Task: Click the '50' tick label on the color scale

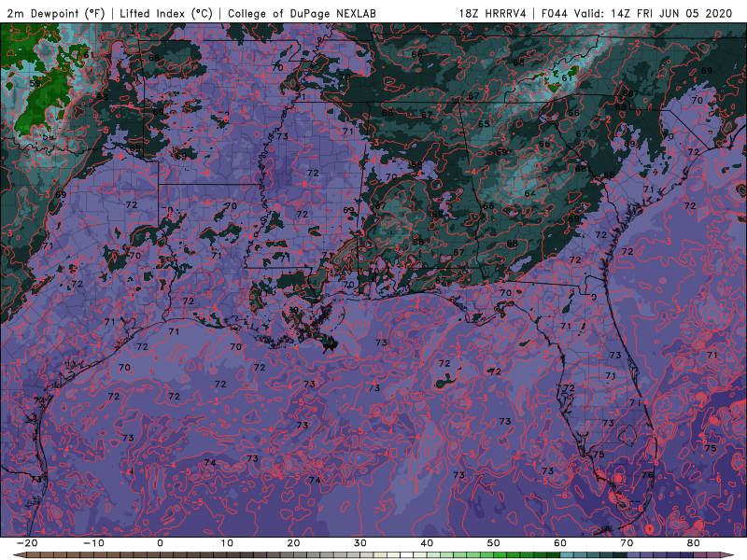Action: coord(494,543)
